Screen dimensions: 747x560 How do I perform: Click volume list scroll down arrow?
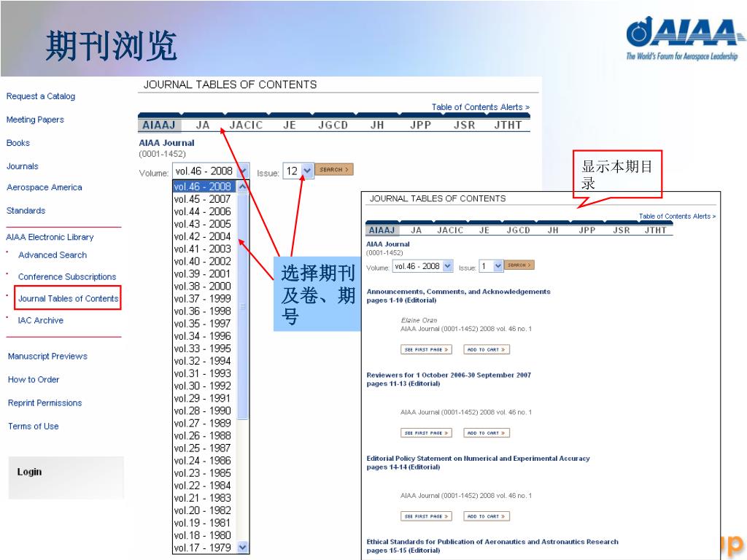(x=242, y=548)
